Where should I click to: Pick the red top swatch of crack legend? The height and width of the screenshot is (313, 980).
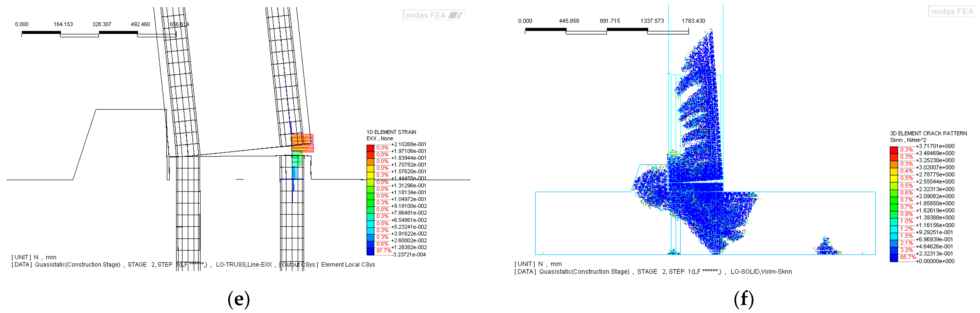click(894, 150)
